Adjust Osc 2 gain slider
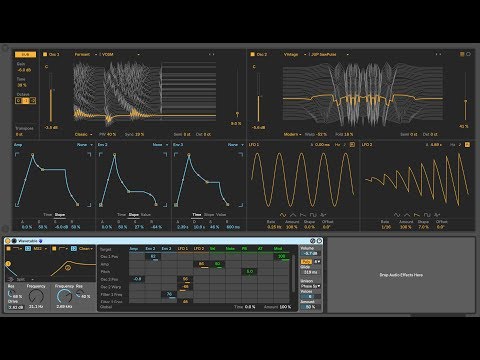The image size is (480, 360). pyautogui.click(x=258, y=97)
